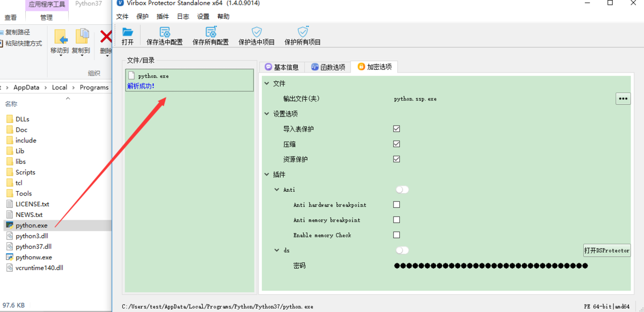Check Enable memory Check

pos(397,235)
